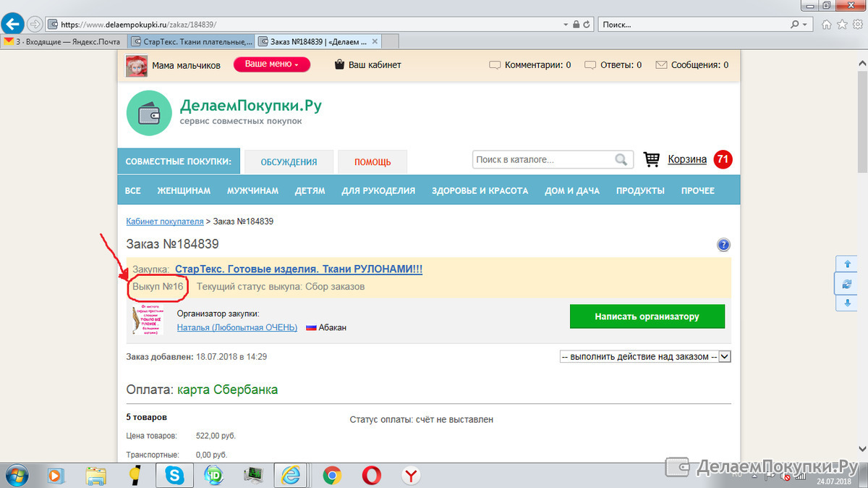Click Internet Explorer icon in taskbar
This screenshot has height=488, width=868.
(292, 476)
